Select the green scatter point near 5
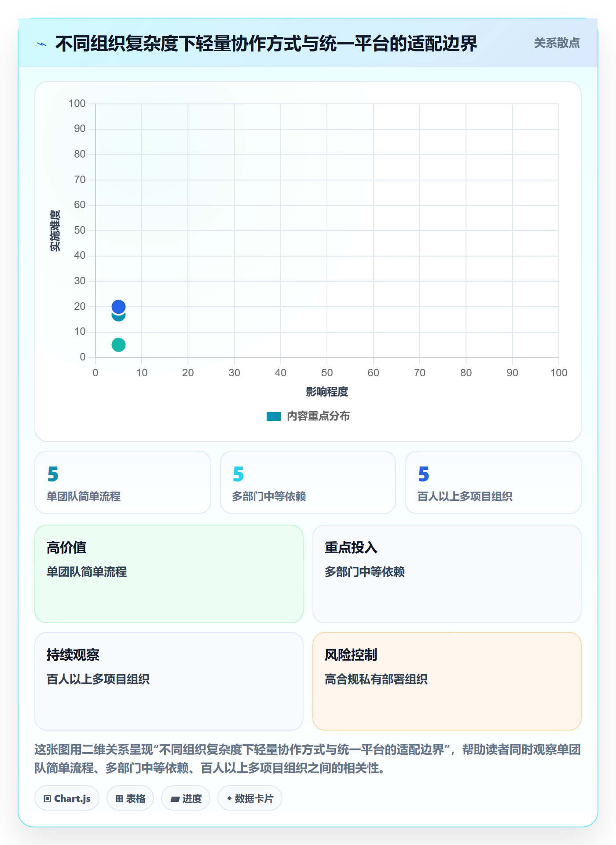The width and height of the screenshot is (616, 845). 118,345
